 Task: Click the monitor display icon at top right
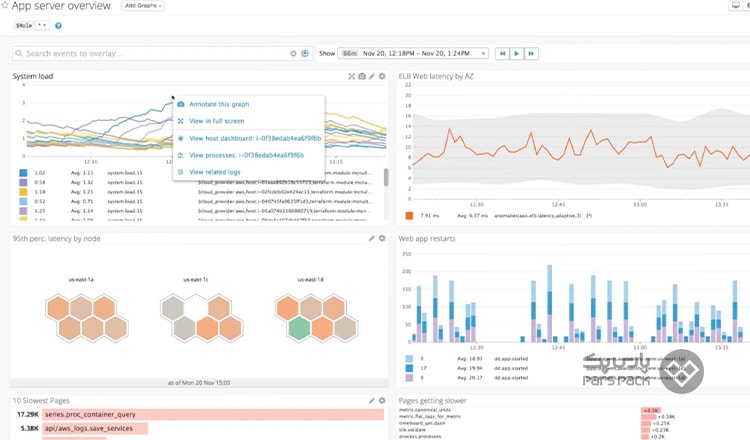[736, 5]
